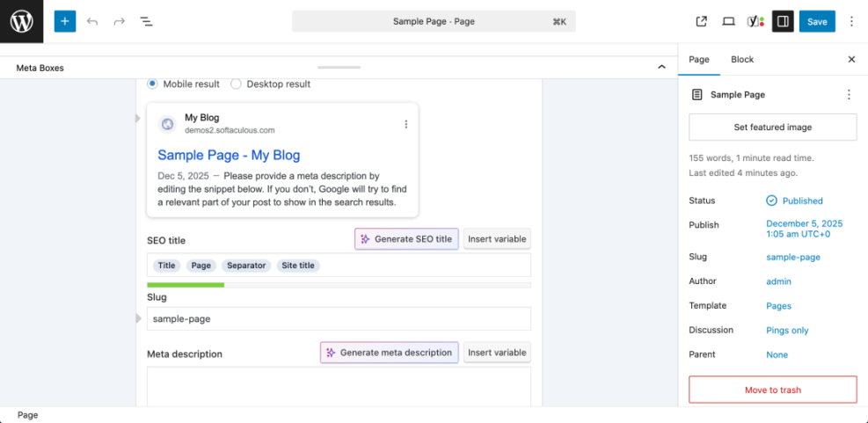The height and width of the screenshot is (423, 868).
Task: Click the Save button
Action: click(x=816, y=22)
